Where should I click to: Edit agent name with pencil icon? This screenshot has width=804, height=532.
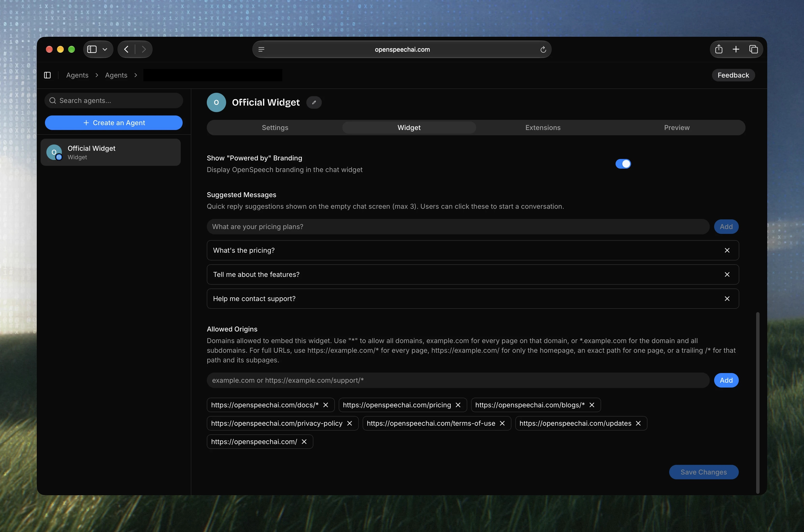click(314, 102)
